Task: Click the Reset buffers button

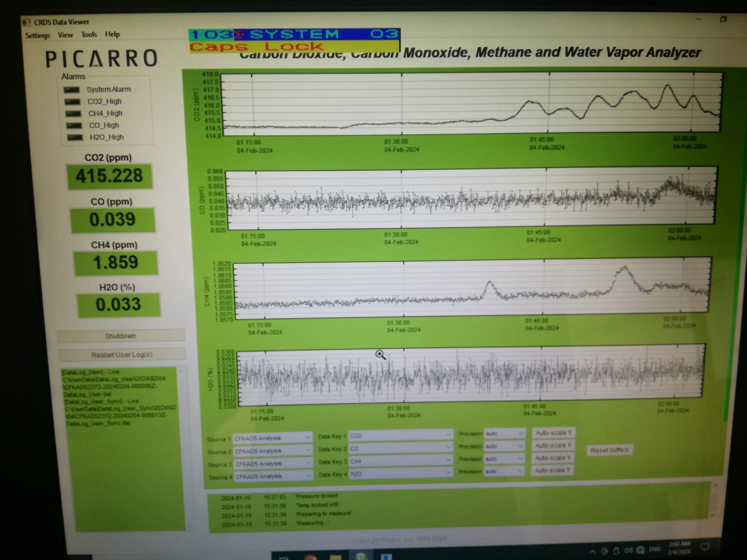Action: (609, 450)
